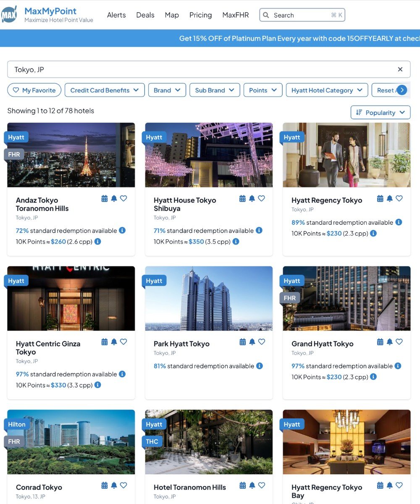
Task: Set alert bell for Grand Hyatt Tokyo
Action: [x=390, y=342]
